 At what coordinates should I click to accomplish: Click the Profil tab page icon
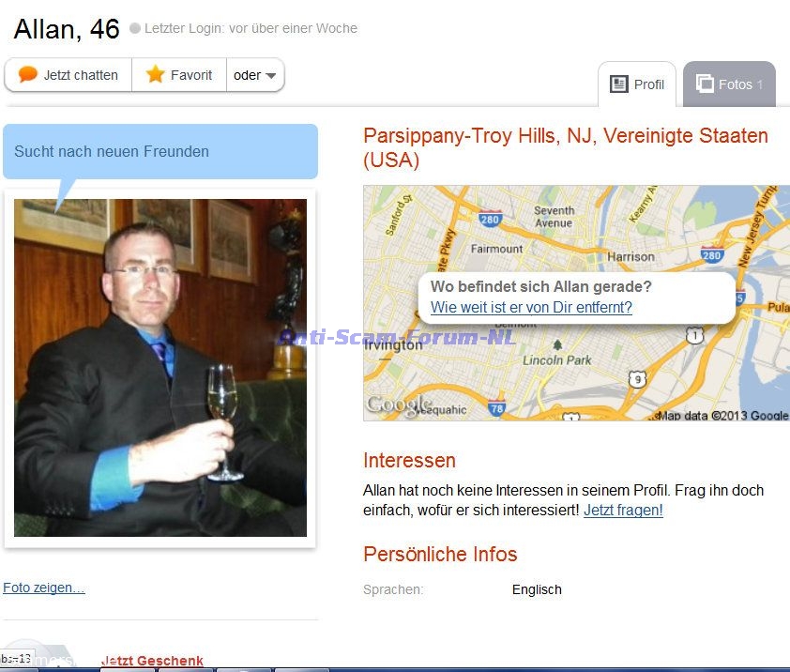(x=618, y=84)
